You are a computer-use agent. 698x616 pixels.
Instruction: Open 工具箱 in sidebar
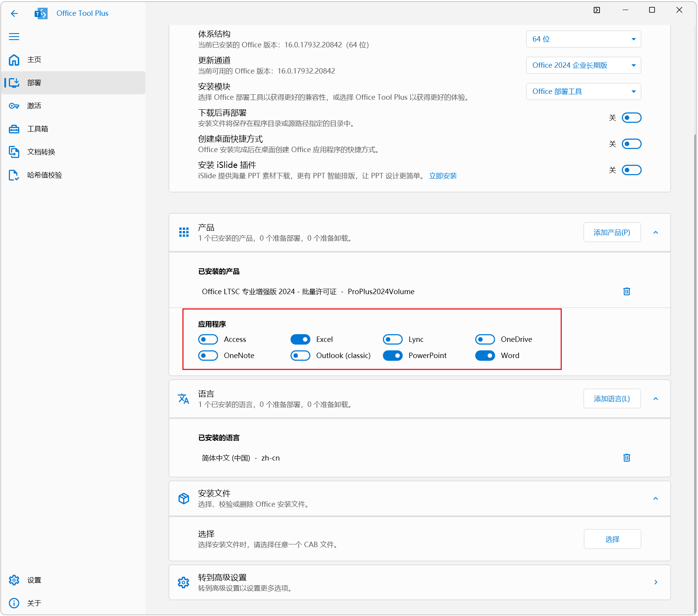[73, 129]
